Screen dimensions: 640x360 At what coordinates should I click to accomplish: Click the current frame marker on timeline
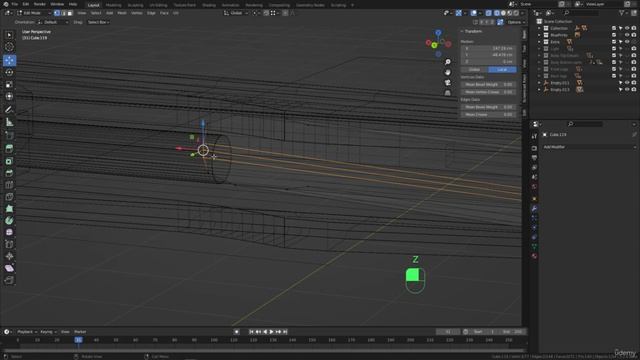point(78,340)
